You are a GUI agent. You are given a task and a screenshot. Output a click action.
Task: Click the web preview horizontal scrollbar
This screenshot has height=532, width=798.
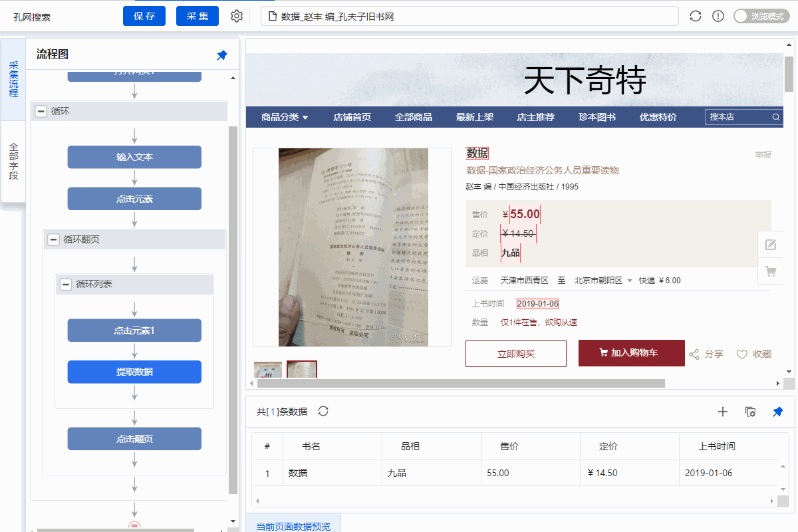pyautogui.click(x=461, y=384)
